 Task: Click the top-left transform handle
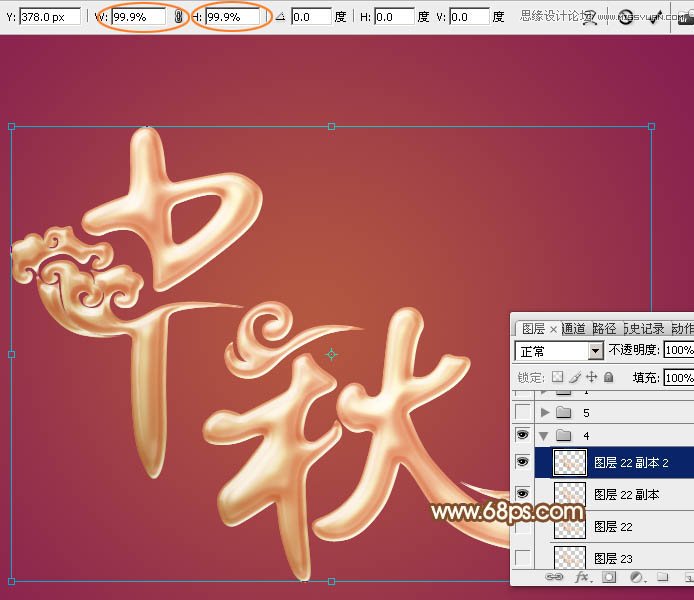coord(12,127)
